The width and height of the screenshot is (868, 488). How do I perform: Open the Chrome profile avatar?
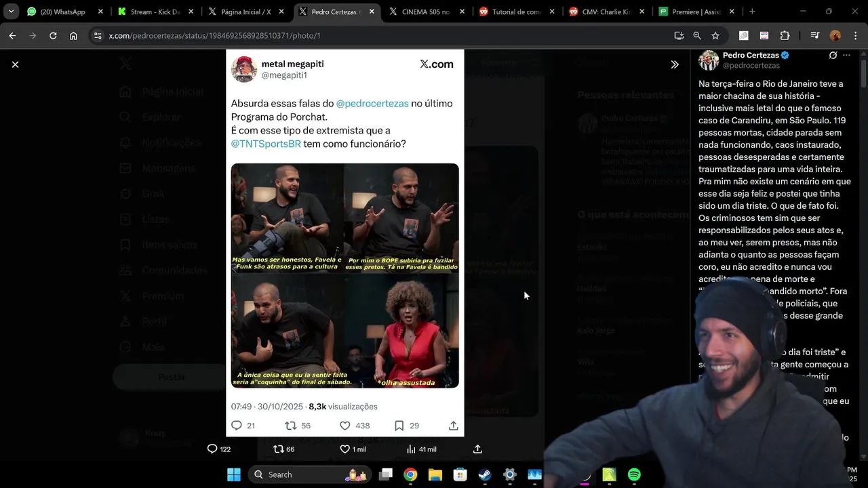(835, 36)
